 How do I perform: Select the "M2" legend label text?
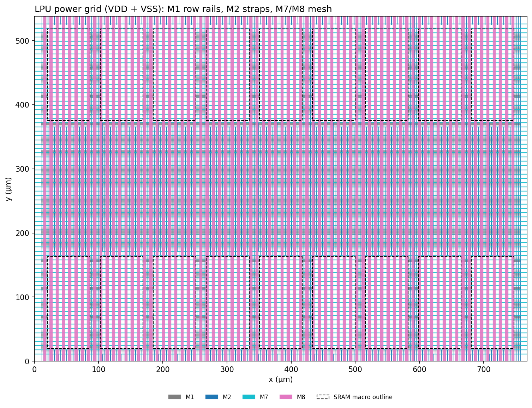point(227,397)
